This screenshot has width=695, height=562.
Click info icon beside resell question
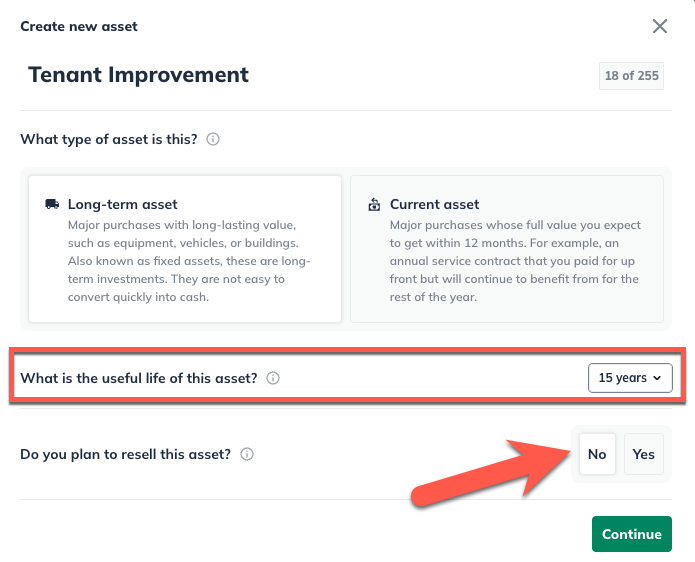[247, 454]
